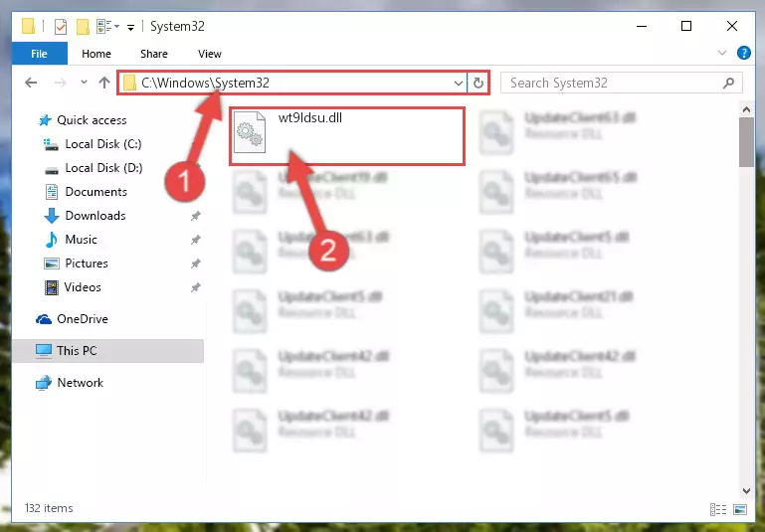Unpin Downloads via its pin icon
The image size is (765, 532).
(196, 216)
